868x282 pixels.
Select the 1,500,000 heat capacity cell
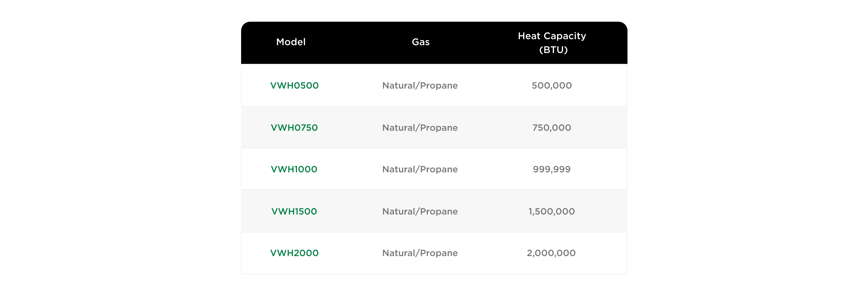[x=552, y=211]
